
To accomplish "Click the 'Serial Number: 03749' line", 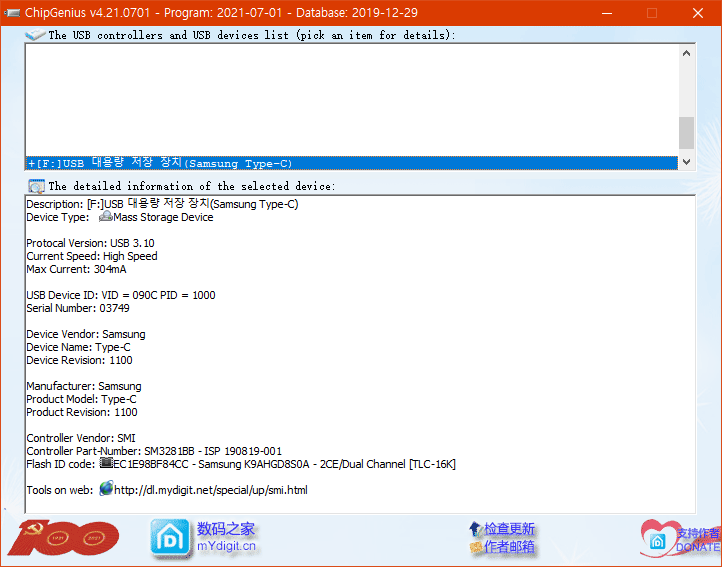I will (78, 308).
